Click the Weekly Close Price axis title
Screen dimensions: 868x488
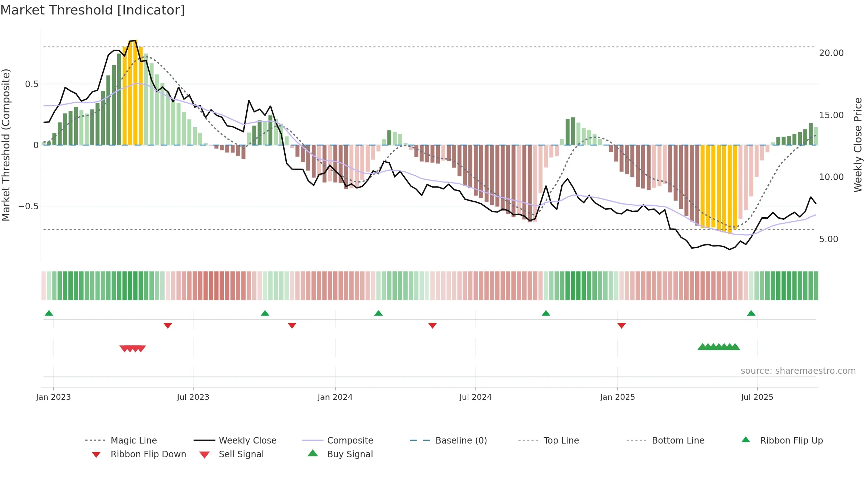tap(858, 145)
